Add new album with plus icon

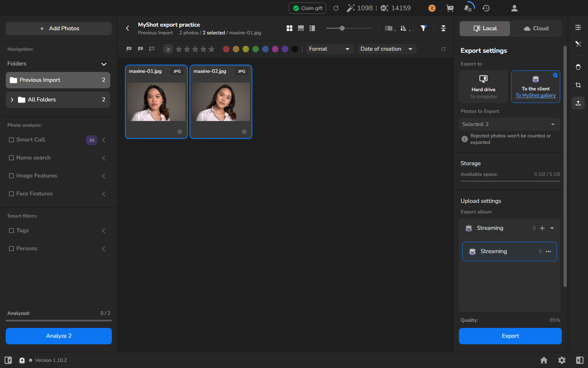(542, 228)
